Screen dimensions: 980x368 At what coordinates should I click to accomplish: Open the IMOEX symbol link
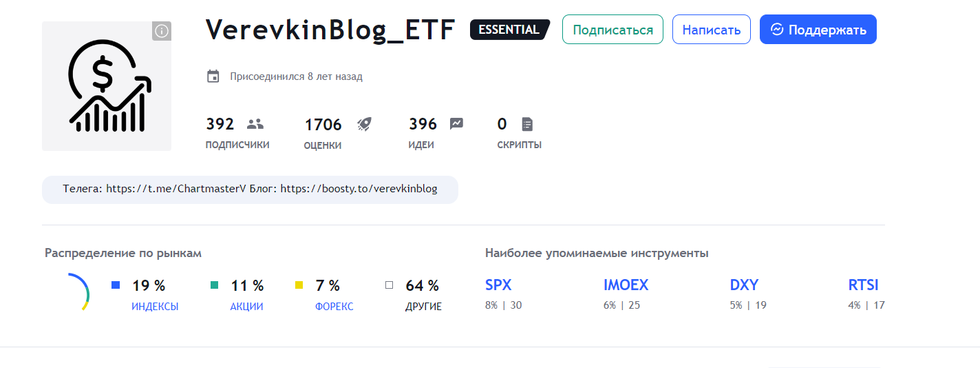(626, 285)
